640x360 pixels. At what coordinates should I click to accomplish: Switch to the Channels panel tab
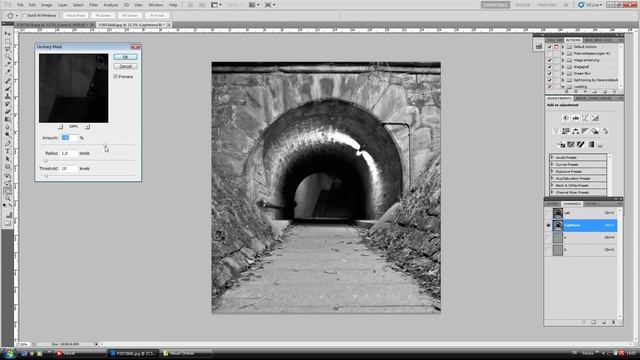(x=572, y=203)
